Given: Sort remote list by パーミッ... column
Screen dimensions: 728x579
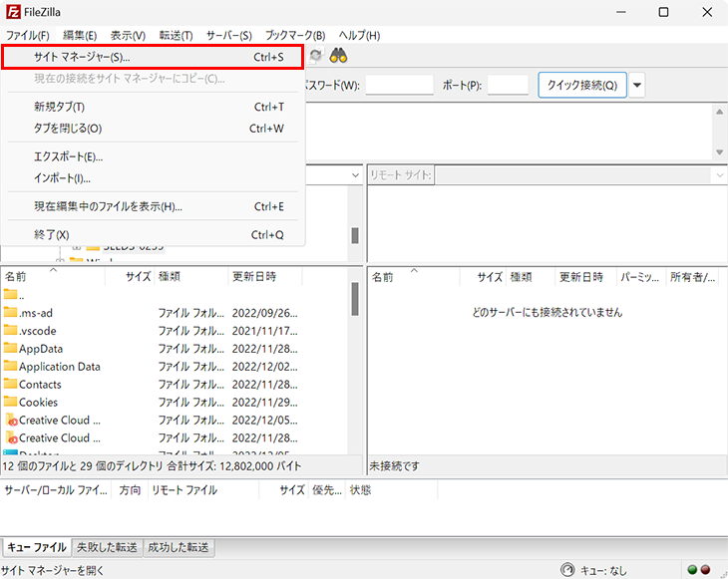Looking at the screenshot, I should (640, 277).
